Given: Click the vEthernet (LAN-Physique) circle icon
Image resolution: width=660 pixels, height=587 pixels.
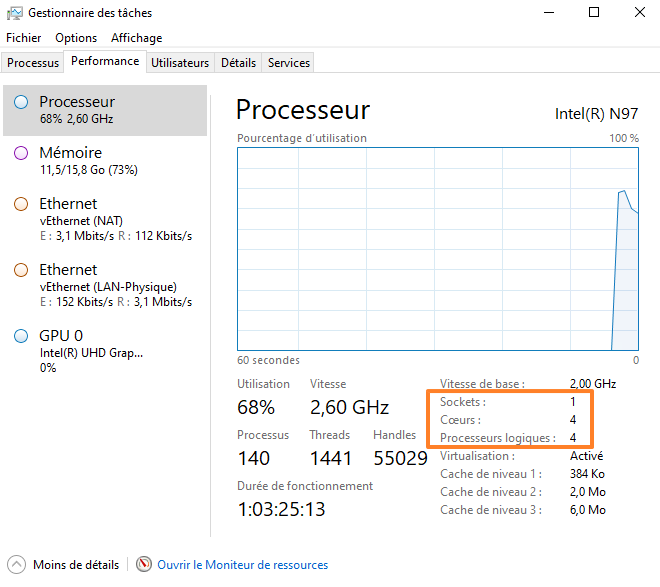Looking at the screenshot, I should (21, 270).
